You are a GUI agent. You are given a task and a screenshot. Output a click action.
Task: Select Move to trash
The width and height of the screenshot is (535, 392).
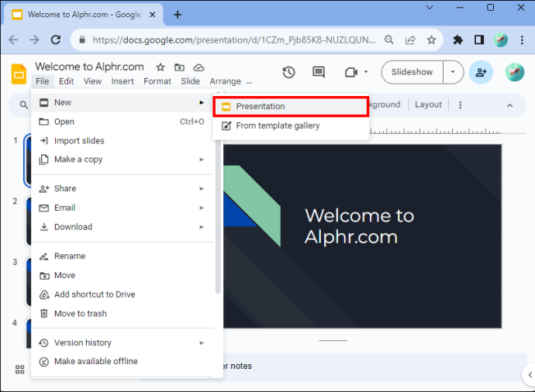[123, 314]
